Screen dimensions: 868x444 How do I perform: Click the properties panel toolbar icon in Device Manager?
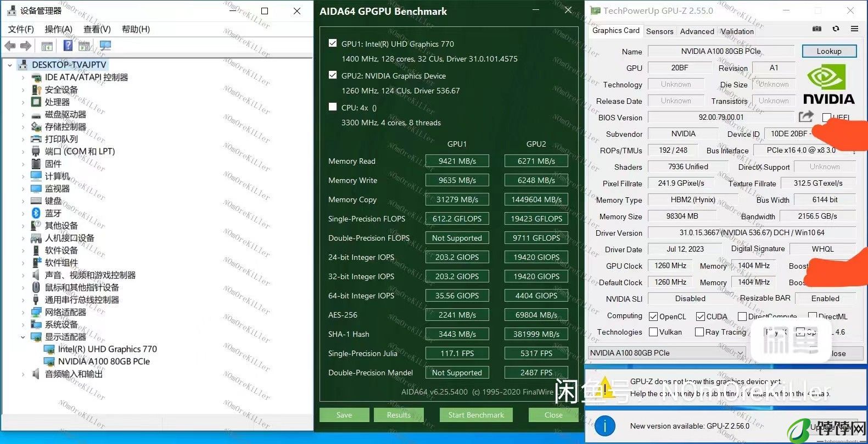click(x=47, y=46)
